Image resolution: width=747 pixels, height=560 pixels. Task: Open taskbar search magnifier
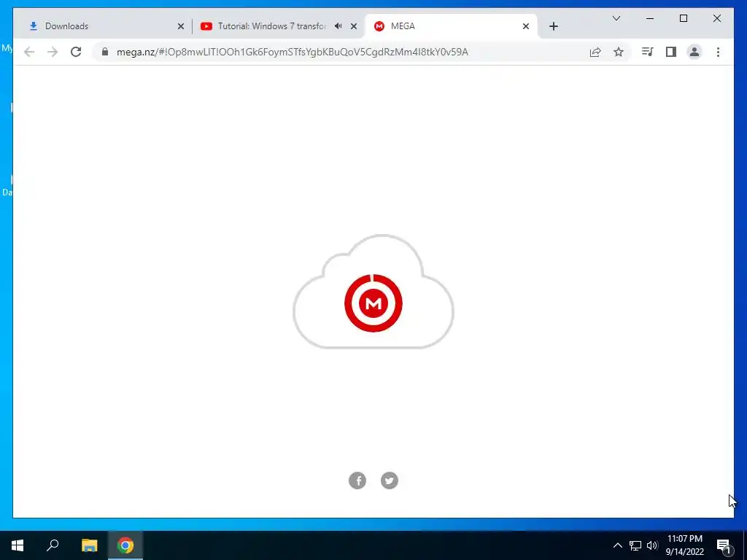point(53,545)
